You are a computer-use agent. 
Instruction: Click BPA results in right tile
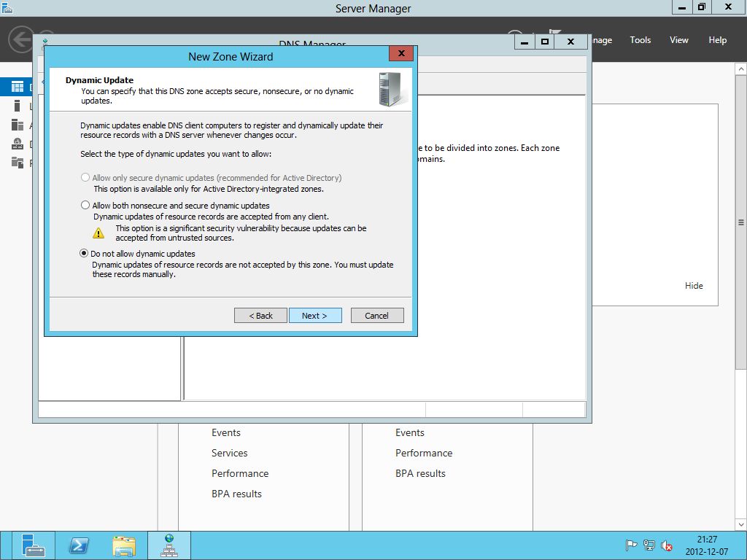tap(421, 473)
